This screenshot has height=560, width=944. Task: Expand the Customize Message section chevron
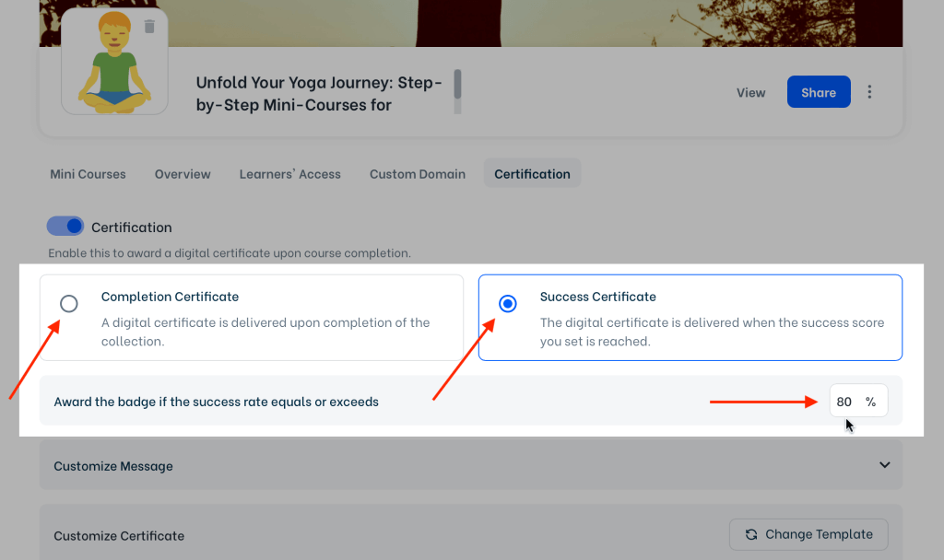(884, 465)
